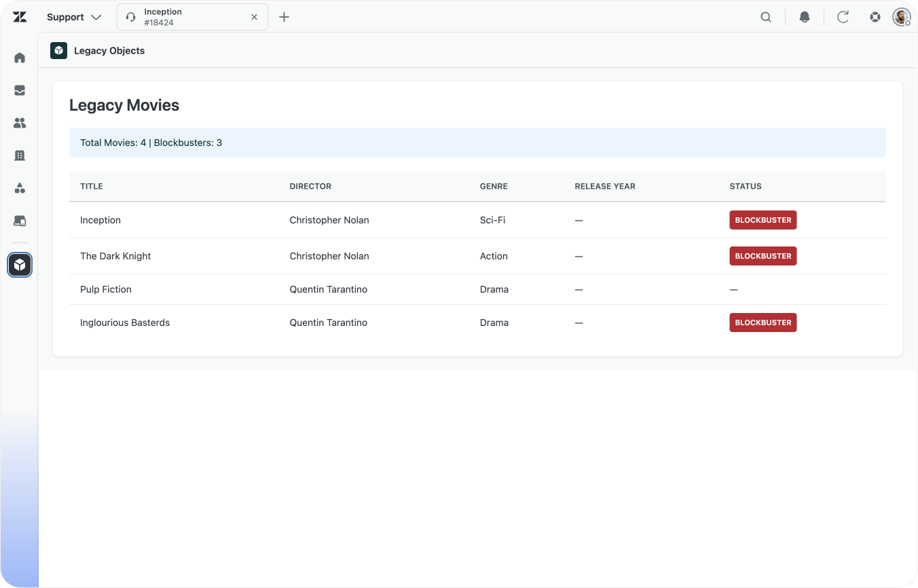Open the user profile avatar
This screenshot has height=588, width=918.
pyautogui.click(x=901, y=17)
